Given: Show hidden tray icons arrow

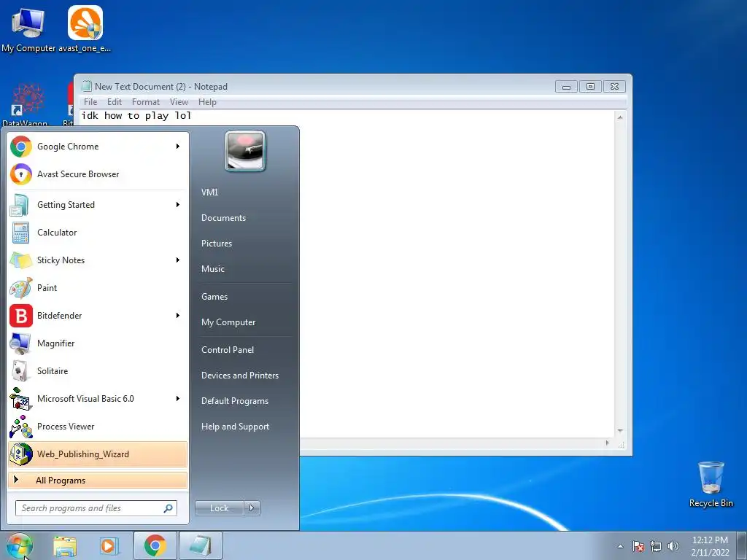Looking at the screenshot, I should point(620,547).
